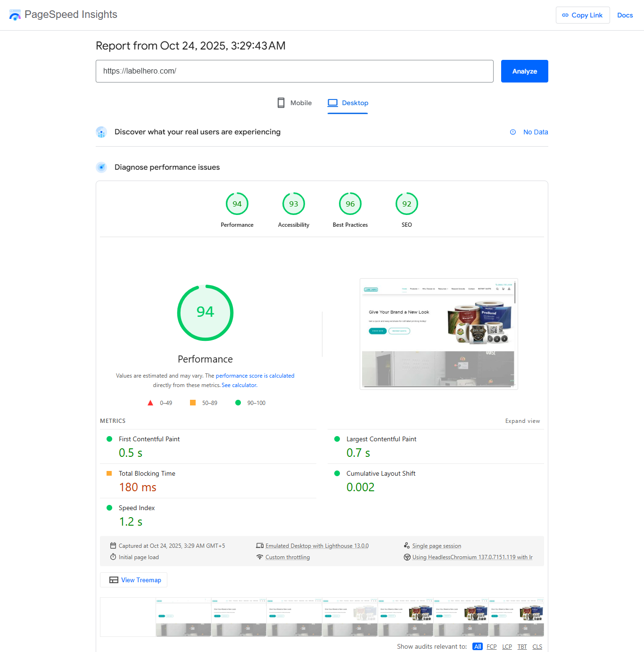Expand view of the metrics section
The width and height of the screenshot is (644, 652).
click(x=522, y=421)
